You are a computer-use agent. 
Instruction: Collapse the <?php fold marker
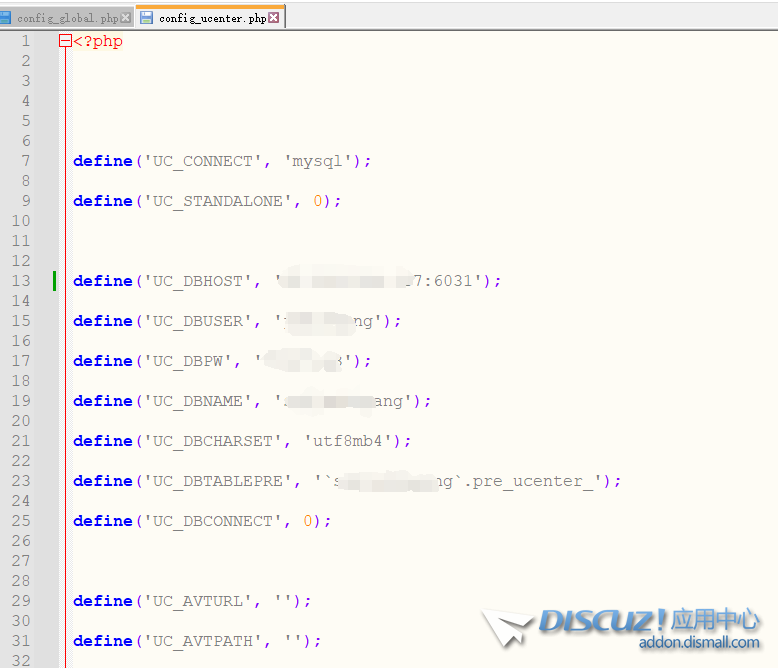point(65,41)
